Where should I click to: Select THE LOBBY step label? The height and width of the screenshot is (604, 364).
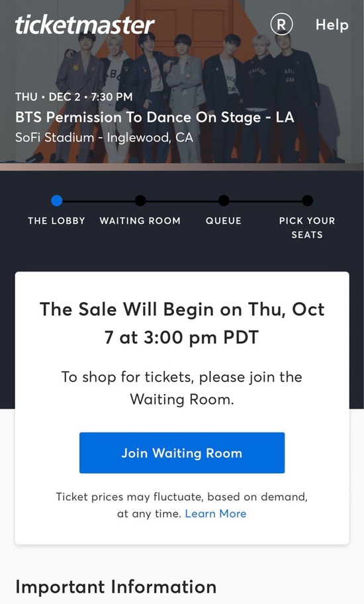pyautogui.click(x=56, y=221)
